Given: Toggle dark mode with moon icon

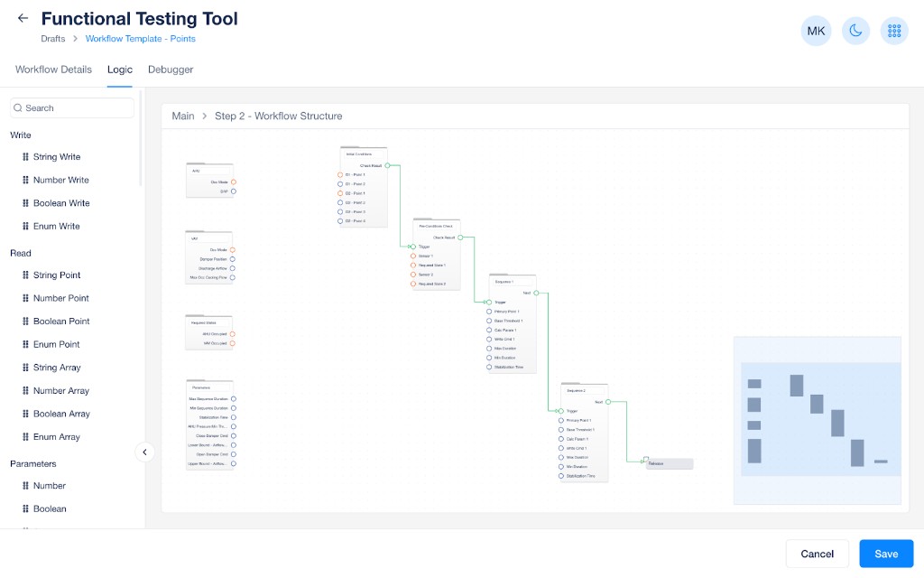Looking at the screenshot, I should (x=855, y=31).
